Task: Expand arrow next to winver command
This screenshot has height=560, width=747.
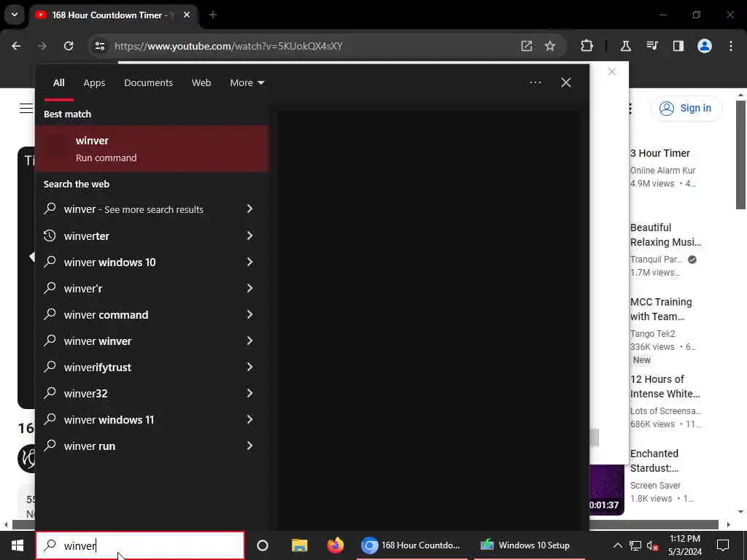Action: click(x=249, y=315)
